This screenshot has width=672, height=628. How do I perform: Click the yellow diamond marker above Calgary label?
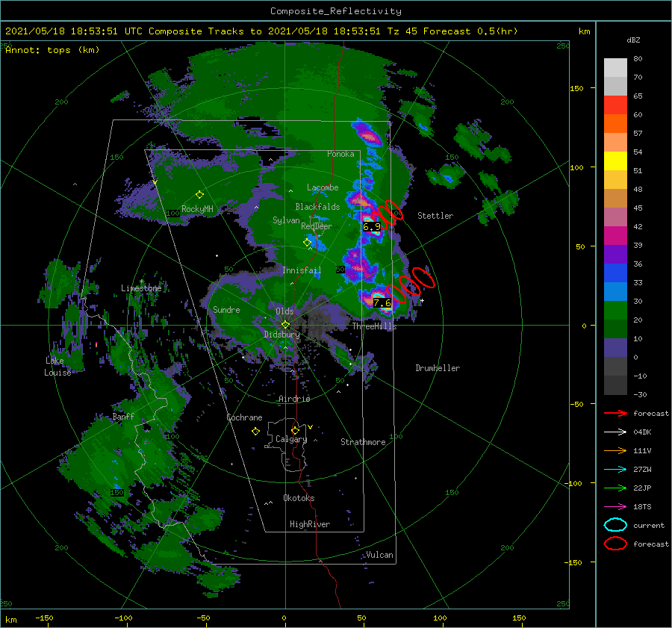pos(295,430)
